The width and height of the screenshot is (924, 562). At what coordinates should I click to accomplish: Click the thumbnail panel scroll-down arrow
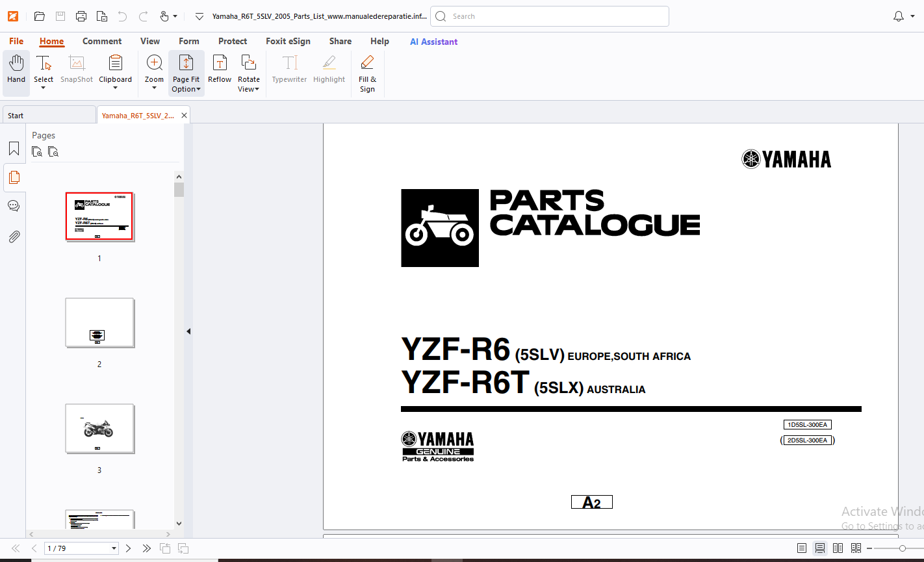click(x=179, y=524)
